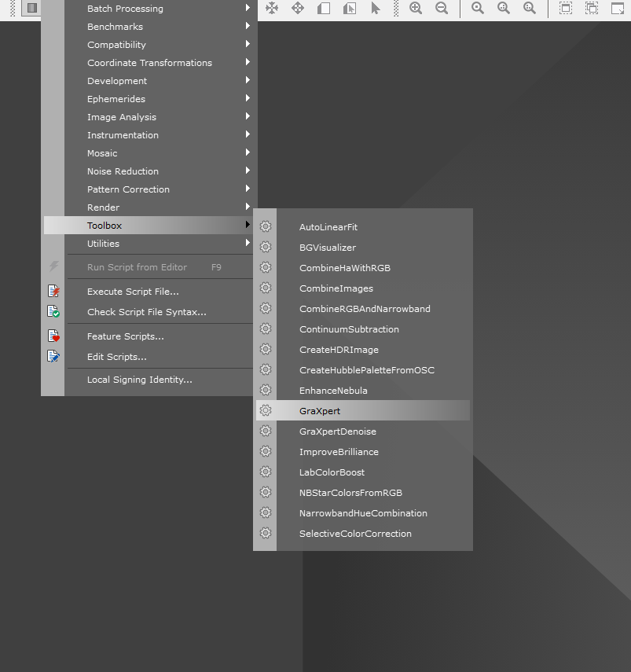The width and height of the screenshot is (631, 672).
Task: Click the Edit Scripts pencil-page icon
Action: tap(53, 356)
